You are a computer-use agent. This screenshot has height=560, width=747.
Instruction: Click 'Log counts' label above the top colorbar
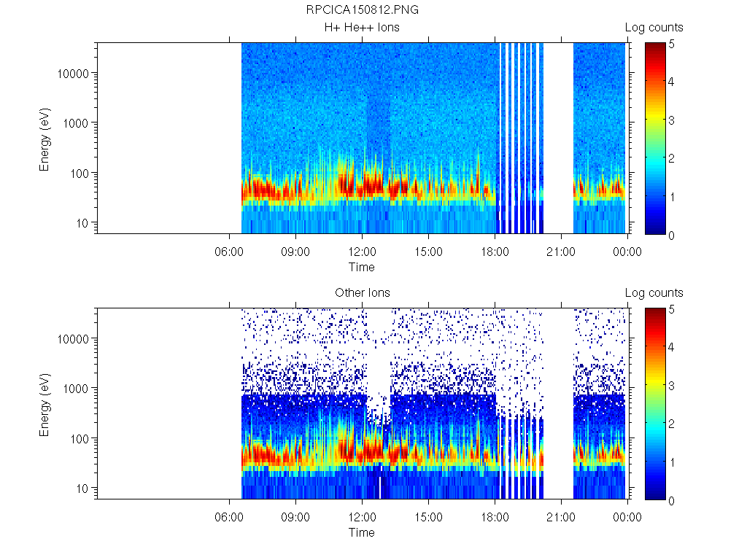click(654, 28)
